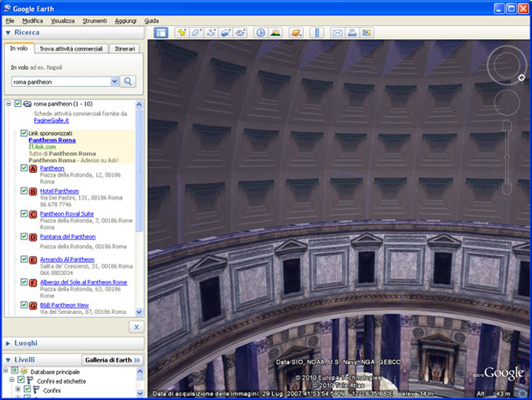Click the zoom slider in map view
532x400 pixels.
click(x=507, y=157)
